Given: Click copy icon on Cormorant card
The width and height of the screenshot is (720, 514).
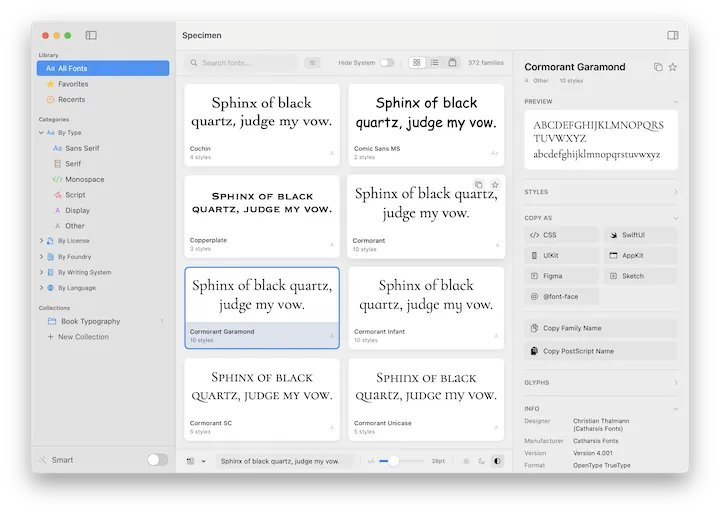Looking at the screenshot, I should pos(479,185).
